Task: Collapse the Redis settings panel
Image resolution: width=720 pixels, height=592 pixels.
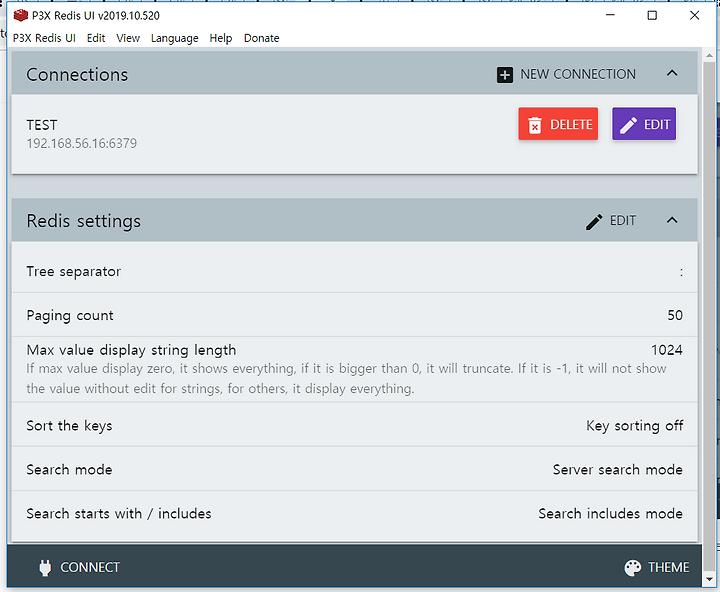Action: click(672, 220)
